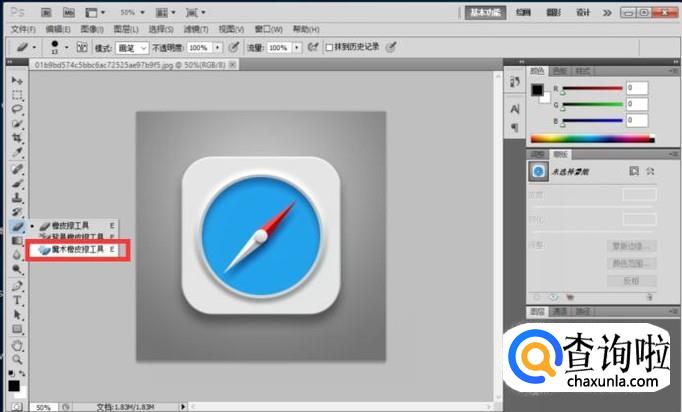The image size is (682, 412).
Task: Open the 图层(L) menu
Action: (x=126, y=29)
